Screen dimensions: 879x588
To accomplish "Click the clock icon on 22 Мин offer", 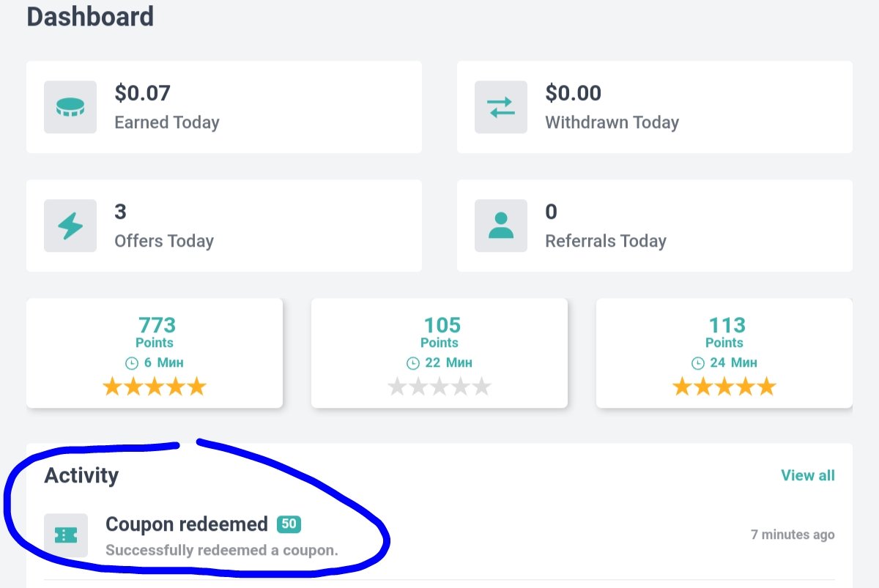I will click(413, 363).
